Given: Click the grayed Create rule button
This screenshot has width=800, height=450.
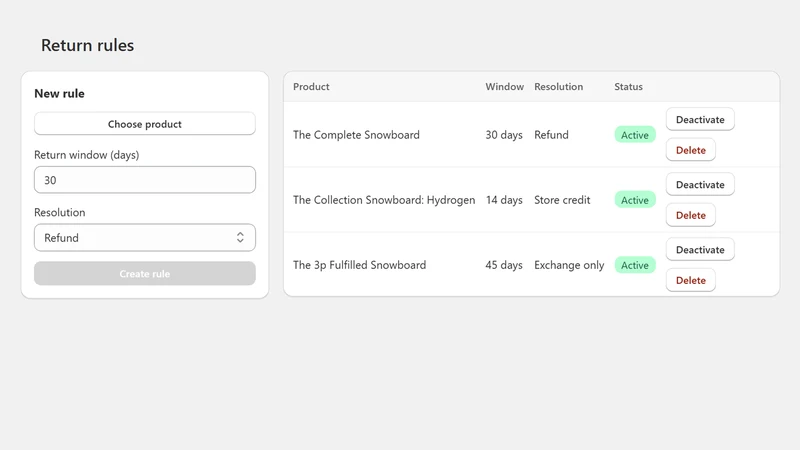Looking at the screenshot, I should point(145,274).
